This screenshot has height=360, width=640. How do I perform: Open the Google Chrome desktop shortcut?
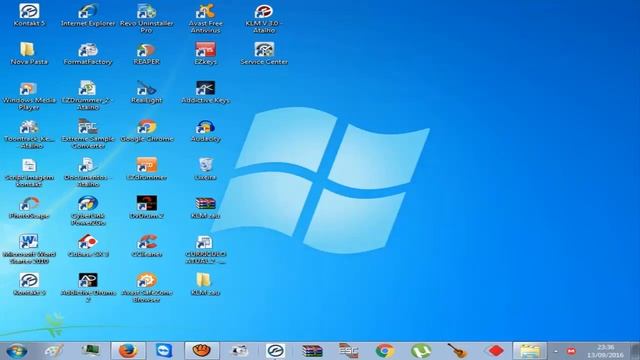coord(147,131)
